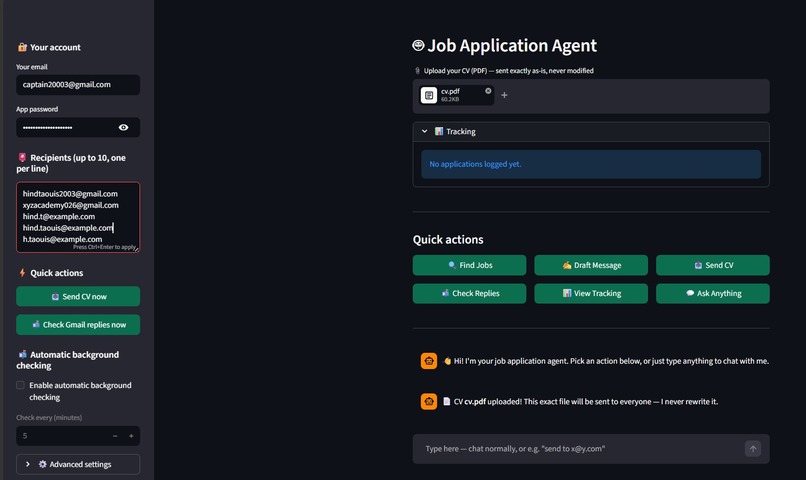Viewport: 806px width, 480px height.
Task: Click the cv.pdf file icon
Action: 429,95
